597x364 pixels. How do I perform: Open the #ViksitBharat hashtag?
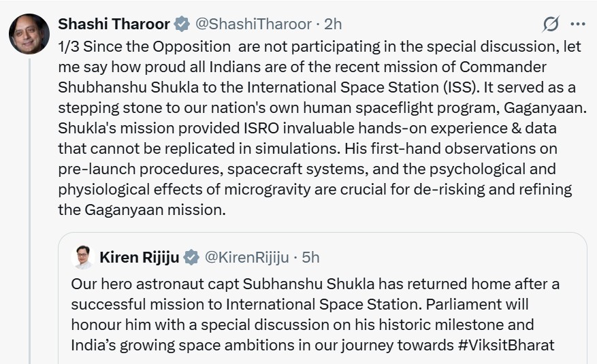click(506, 345)
